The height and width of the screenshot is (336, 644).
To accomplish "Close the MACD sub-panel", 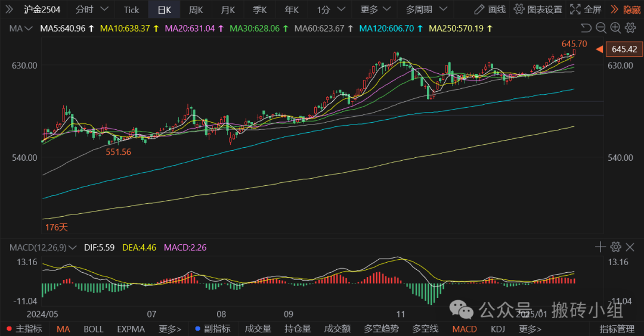I will [x=630, y=247].
